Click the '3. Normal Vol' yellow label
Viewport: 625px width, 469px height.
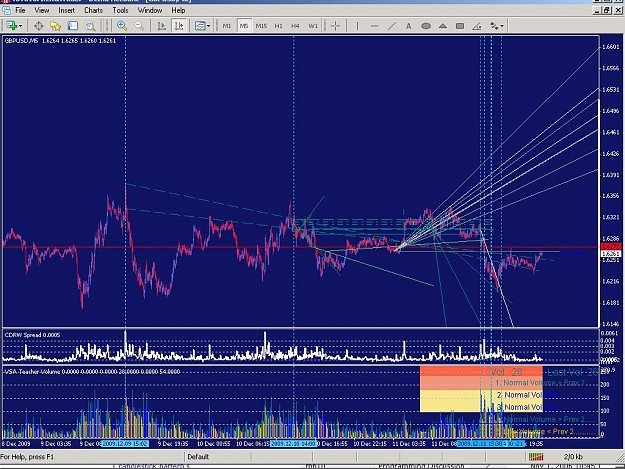pyautogui.click(x=519, y=407)
